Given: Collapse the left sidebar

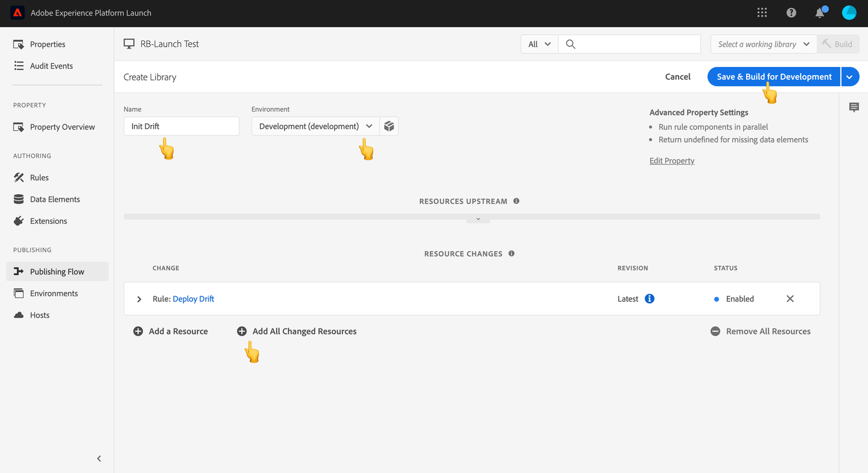Looking at the screenshot, I should point(99,458).
